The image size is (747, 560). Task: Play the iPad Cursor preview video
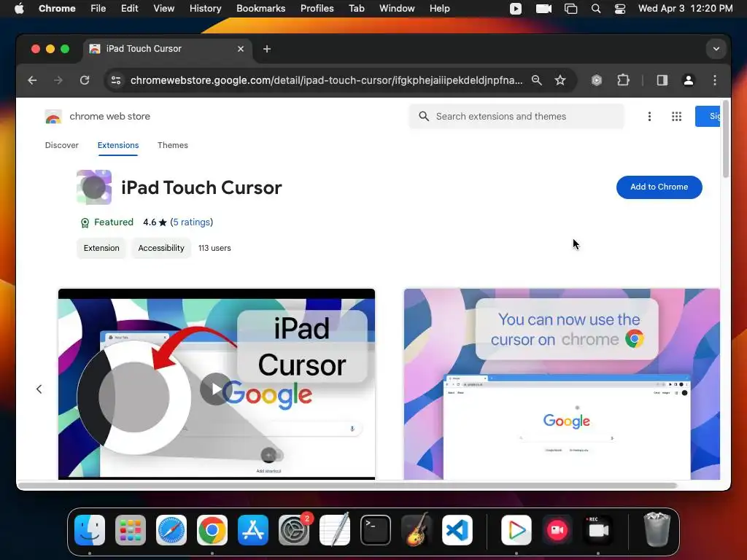215,389
